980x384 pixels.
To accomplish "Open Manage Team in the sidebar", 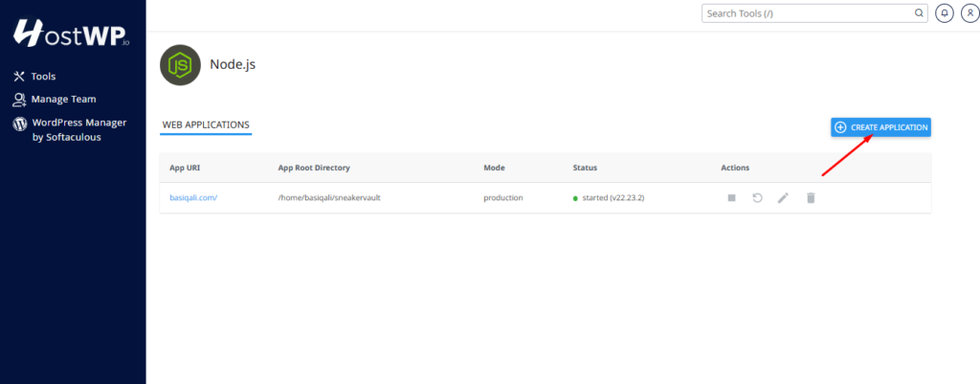I will click(x=55, y=99).
